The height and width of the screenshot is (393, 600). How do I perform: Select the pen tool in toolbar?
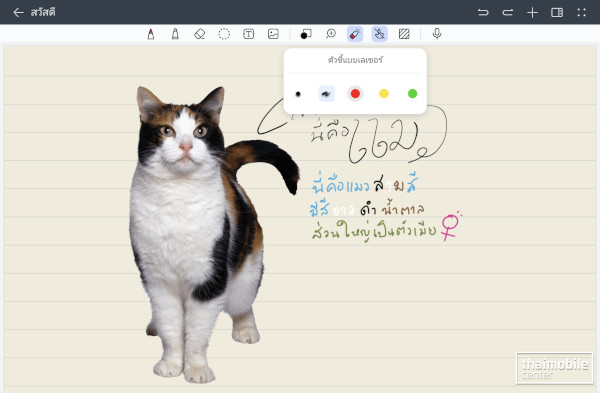click(x=151, y=34)
